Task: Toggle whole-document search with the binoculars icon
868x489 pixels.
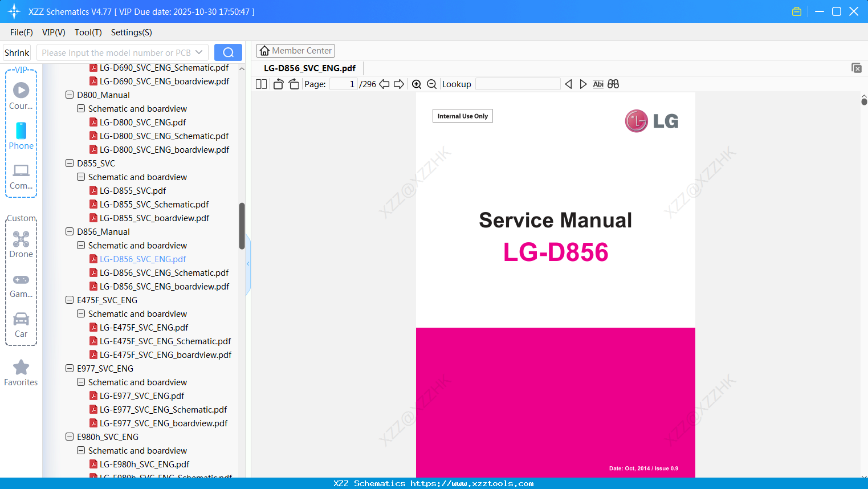Action: tap(613, 84)
